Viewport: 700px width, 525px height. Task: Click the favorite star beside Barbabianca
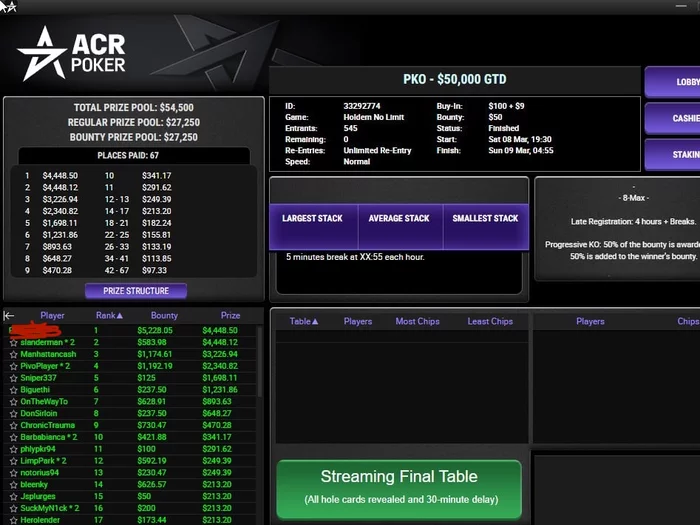click(x=13, y=438)
